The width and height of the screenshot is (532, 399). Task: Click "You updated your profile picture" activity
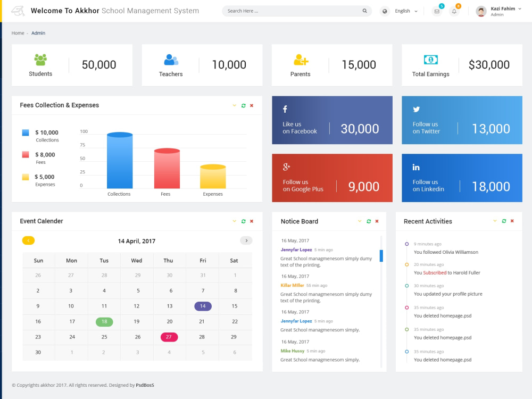point(448,294)
